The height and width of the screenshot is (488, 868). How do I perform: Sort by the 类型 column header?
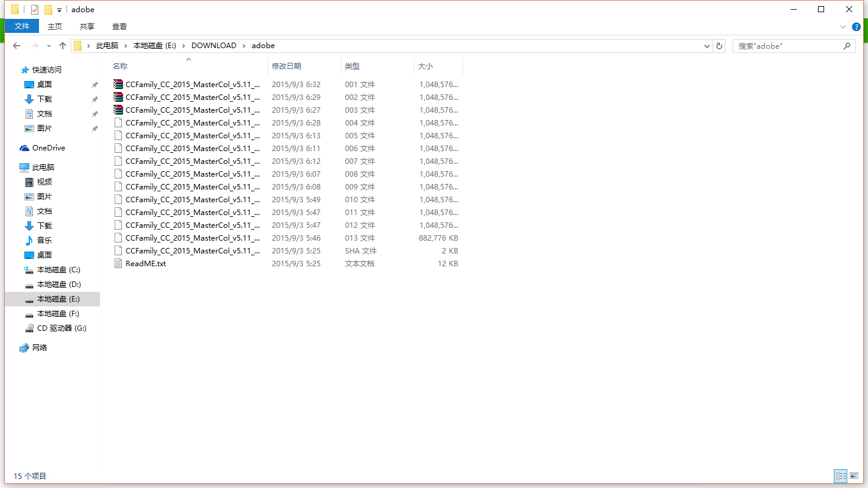click(x=352, y=66)
